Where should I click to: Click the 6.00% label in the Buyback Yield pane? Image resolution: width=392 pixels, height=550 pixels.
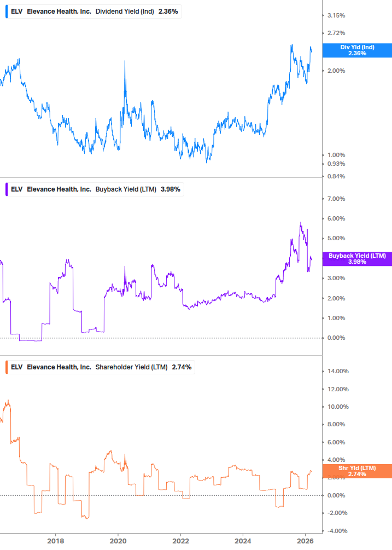click(336, 218)
